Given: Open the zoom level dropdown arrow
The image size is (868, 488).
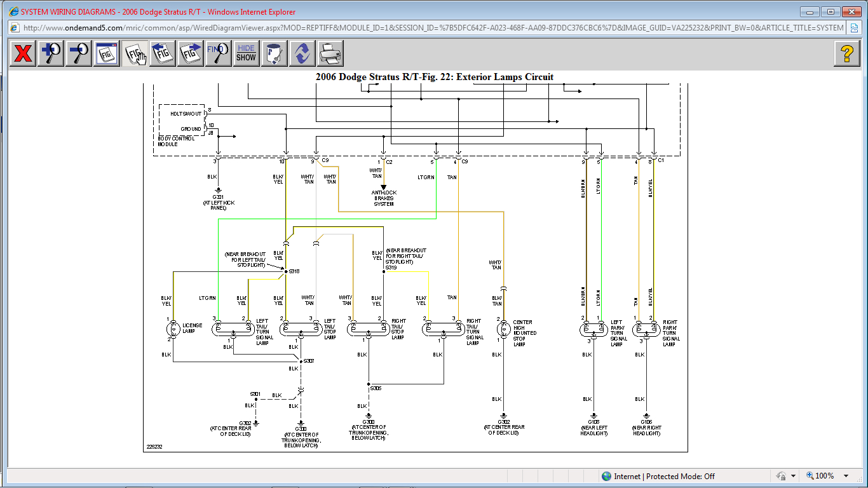Looking at the screenshot, I should 846,476.
